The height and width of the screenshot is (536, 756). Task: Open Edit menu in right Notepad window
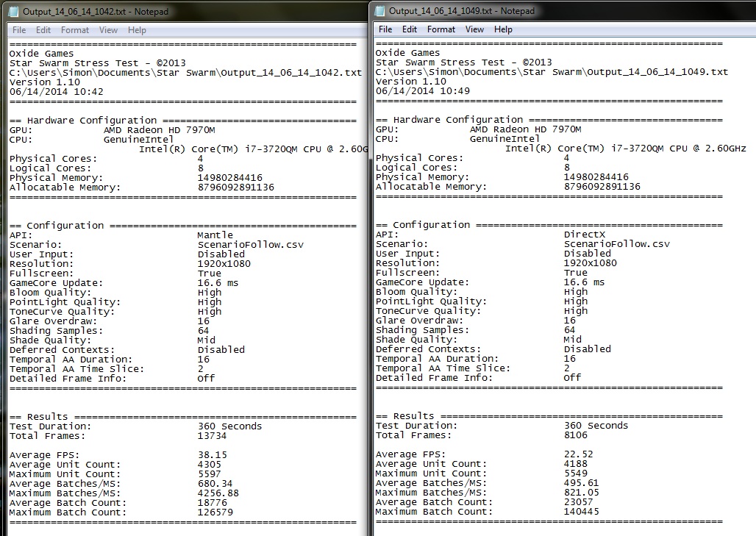click(x=410, y=29)
